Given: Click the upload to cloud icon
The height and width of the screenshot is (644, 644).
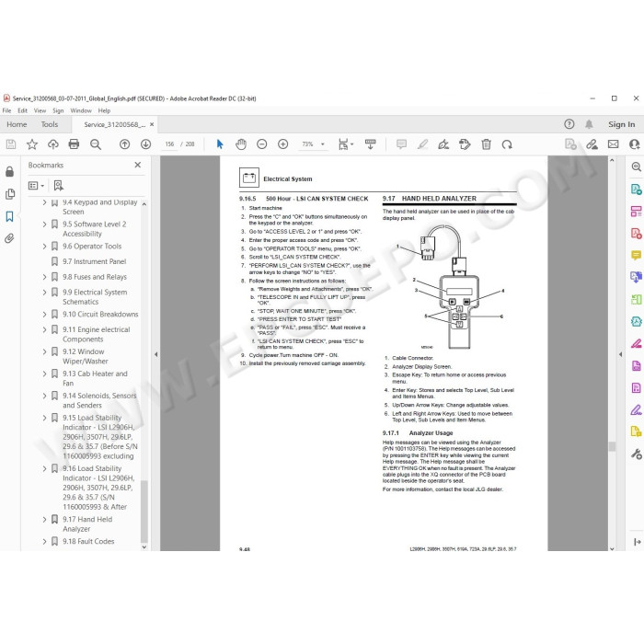Looking at the screenshot, I should [53, 144].
